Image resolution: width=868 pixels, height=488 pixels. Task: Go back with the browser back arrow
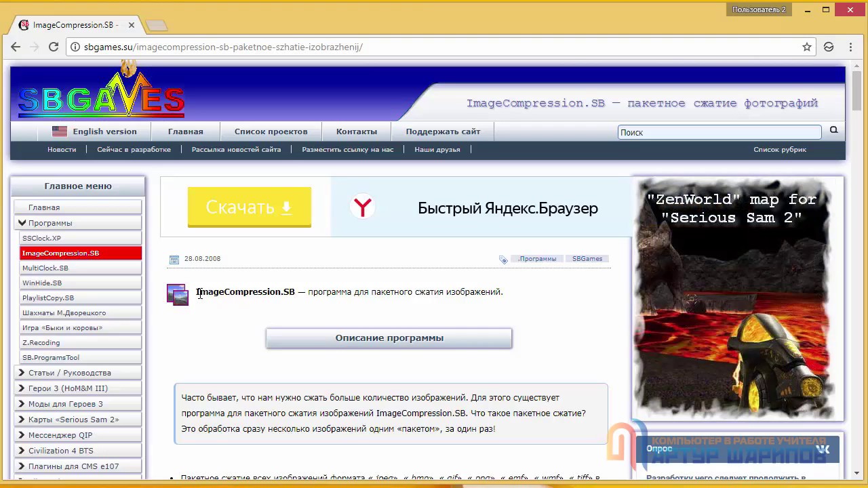(x=16, y=47)
